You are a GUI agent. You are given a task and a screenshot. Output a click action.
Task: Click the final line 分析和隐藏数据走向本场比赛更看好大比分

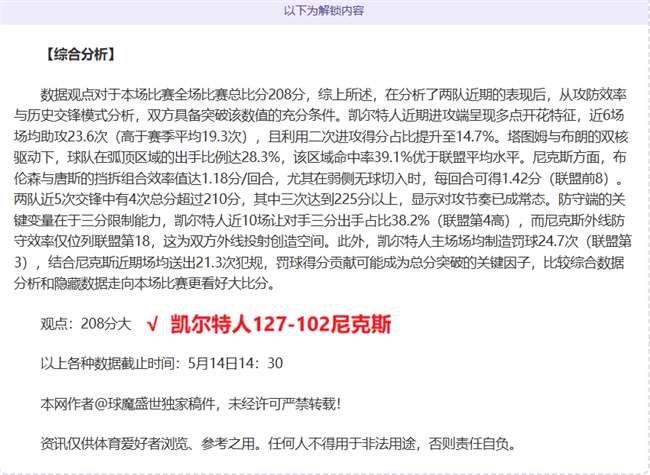pos(145,284)
